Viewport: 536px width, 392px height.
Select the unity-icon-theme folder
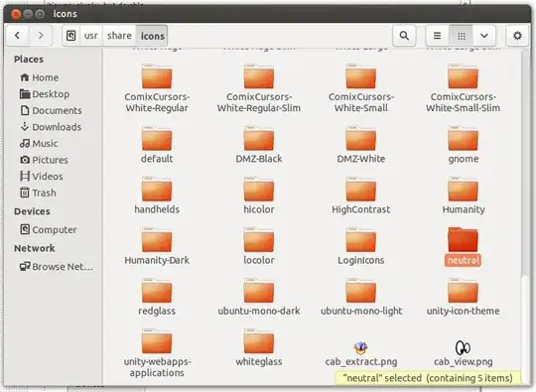pos(463,297)
